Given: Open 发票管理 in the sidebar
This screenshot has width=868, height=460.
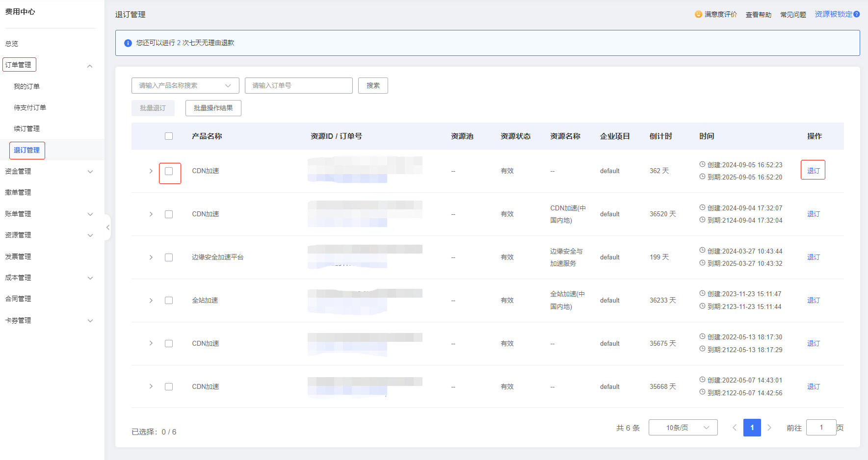Looking at the screenshot, I should (18, 256).
